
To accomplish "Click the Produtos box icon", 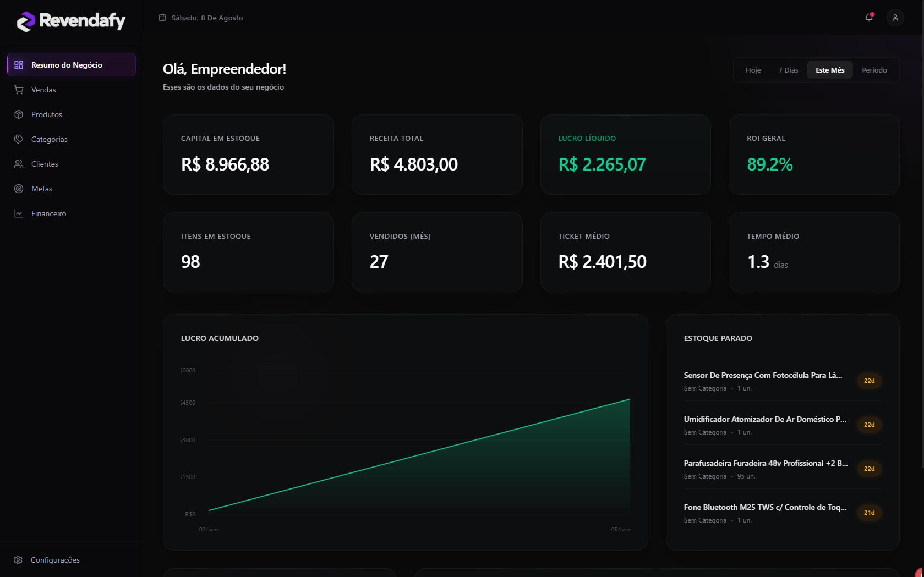I will 19,114.
